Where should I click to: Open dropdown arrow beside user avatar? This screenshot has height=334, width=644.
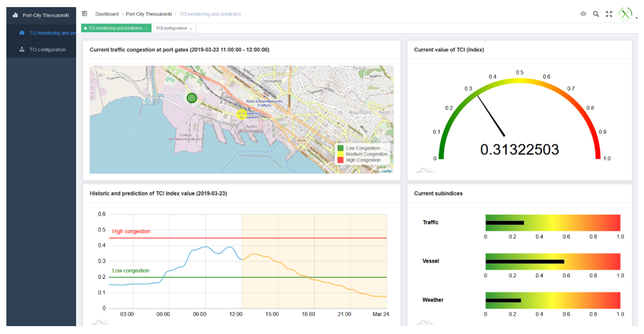(x=636, y=18)
